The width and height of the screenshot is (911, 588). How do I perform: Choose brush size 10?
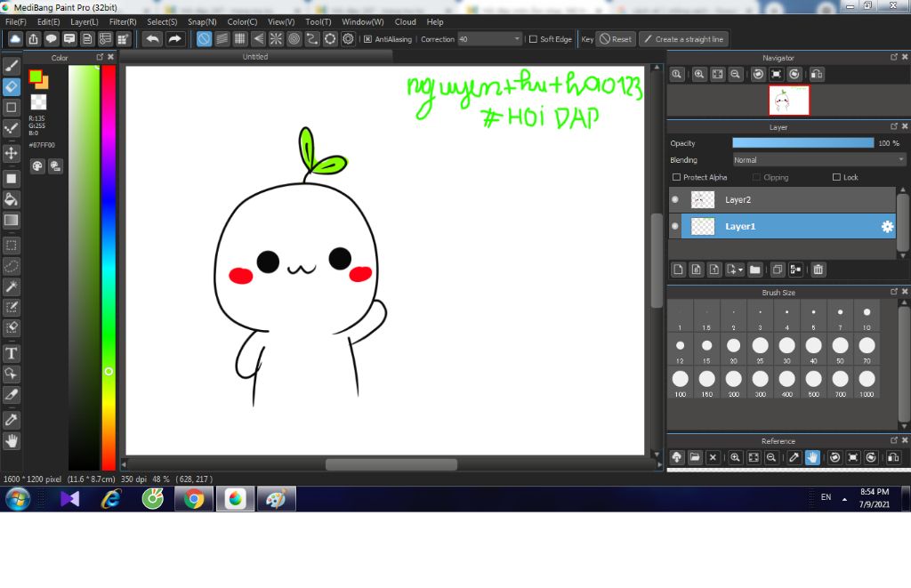[x=867, y=317]
